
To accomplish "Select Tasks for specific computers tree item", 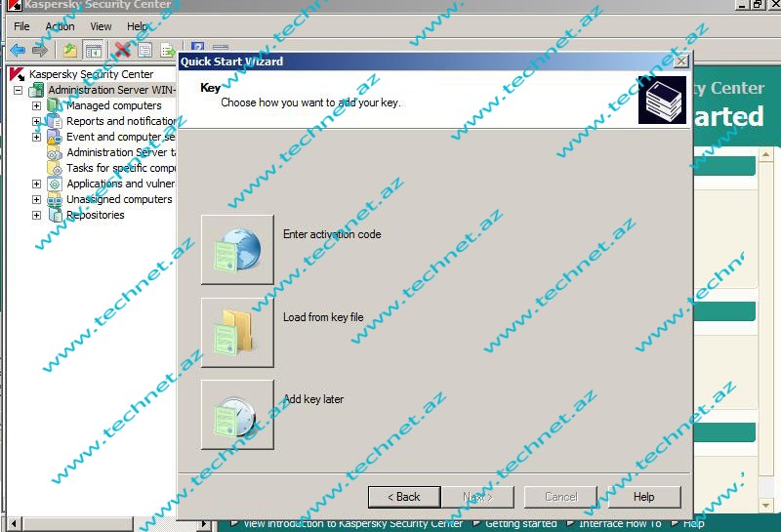I will click(x=120, y=168).
